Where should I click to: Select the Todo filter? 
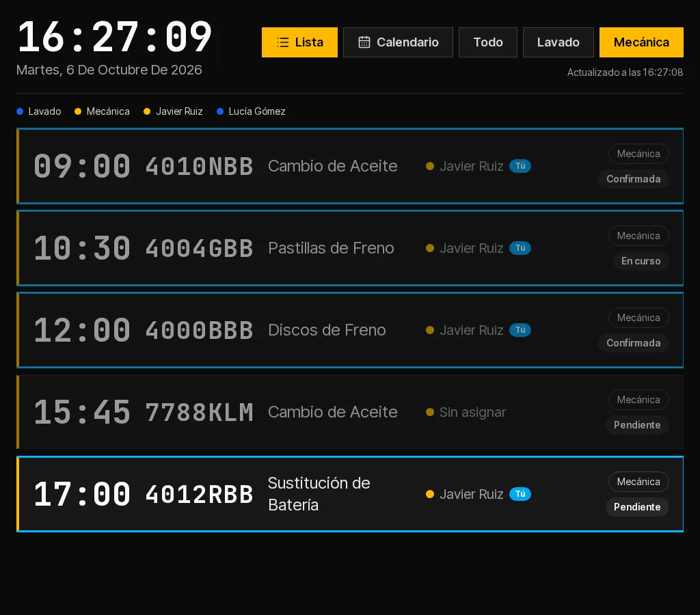tap(488, 42)
